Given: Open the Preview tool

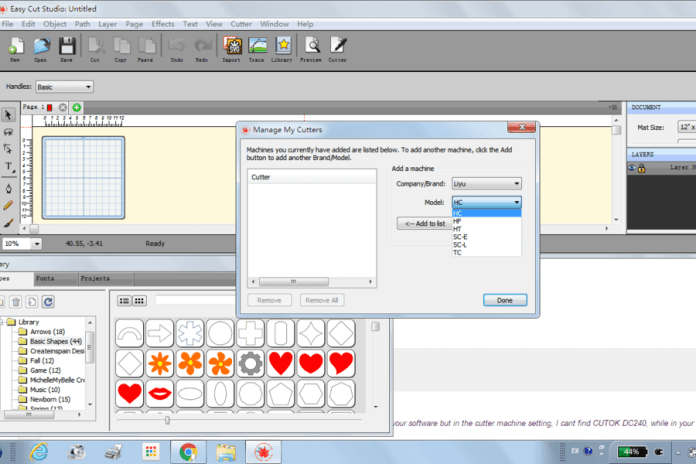Looking at the screenshot, I should click(x=311, y=49).
